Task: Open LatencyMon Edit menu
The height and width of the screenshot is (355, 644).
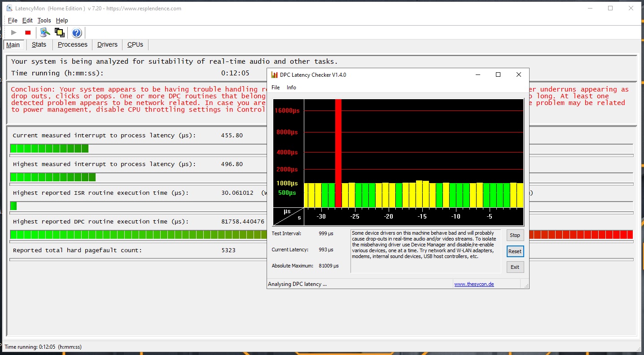Action: (x=27, y=20)
